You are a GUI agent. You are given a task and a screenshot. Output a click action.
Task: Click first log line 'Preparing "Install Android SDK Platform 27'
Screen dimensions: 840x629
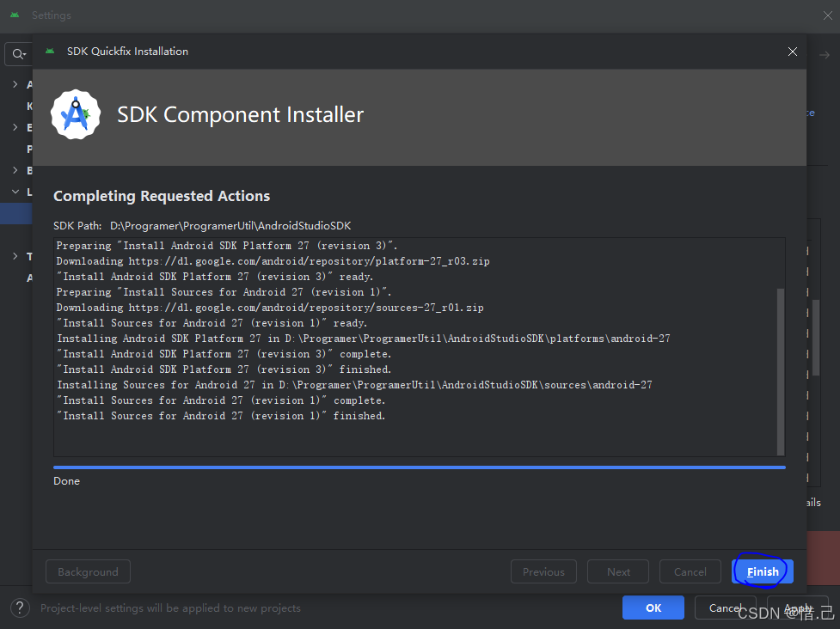pyautogui.click(x=227, y=246)
